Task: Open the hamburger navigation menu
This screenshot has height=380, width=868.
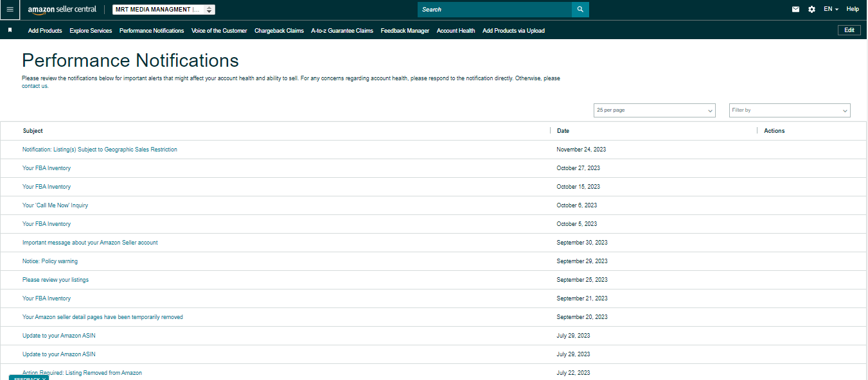Action: tap(10, 10)
